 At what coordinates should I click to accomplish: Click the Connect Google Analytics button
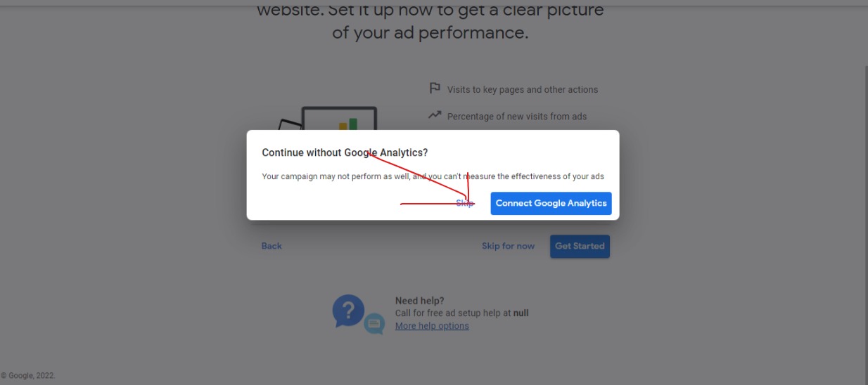point(551,203)
